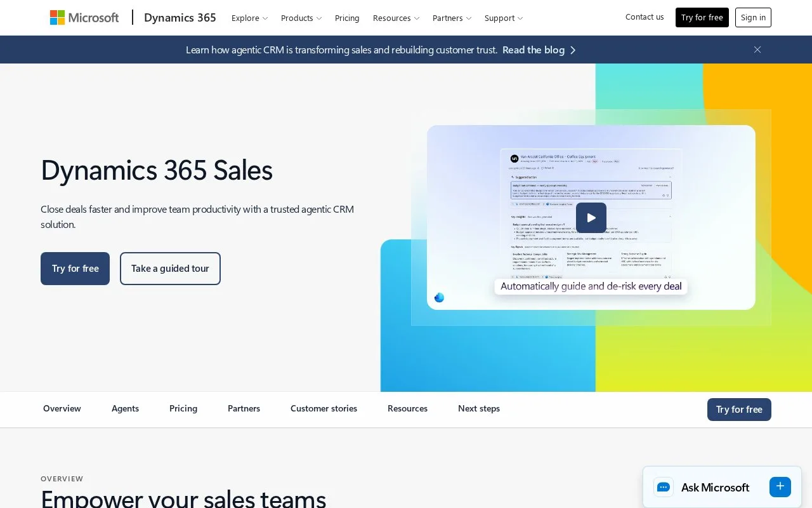This screenshot has height=508, width=812.
Task: Click Contact us link
Action: coord(645,17)
